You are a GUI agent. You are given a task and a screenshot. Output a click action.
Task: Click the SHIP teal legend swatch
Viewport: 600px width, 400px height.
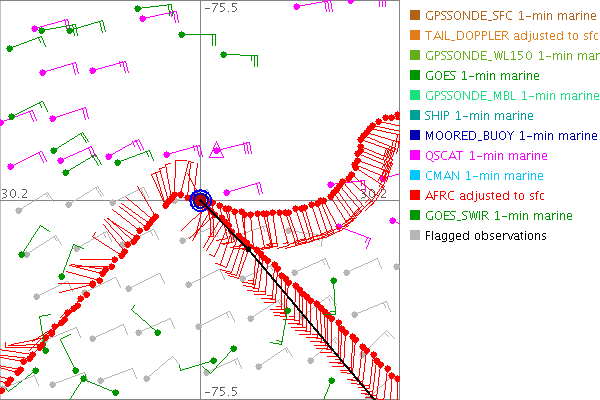point(414,116)
